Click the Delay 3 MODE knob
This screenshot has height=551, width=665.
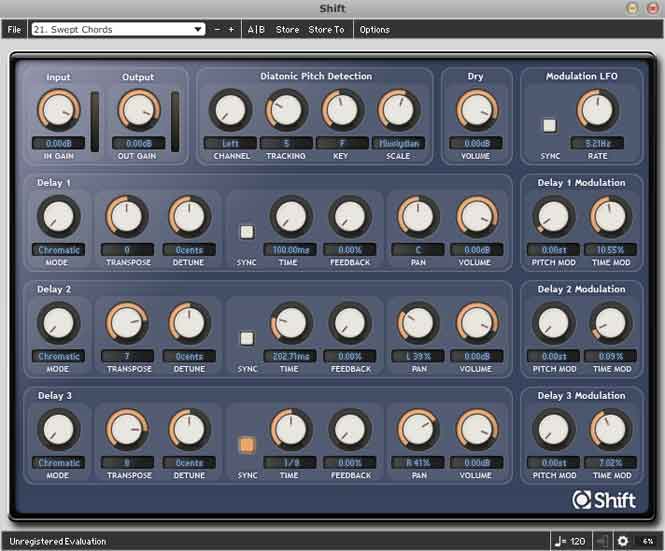59,429
